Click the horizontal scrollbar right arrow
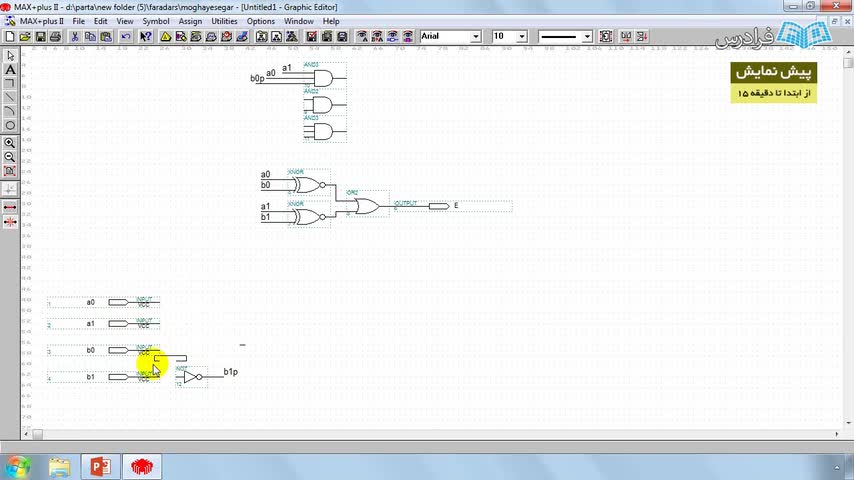This screenshot has height=480, width=854. coord(837,434)
